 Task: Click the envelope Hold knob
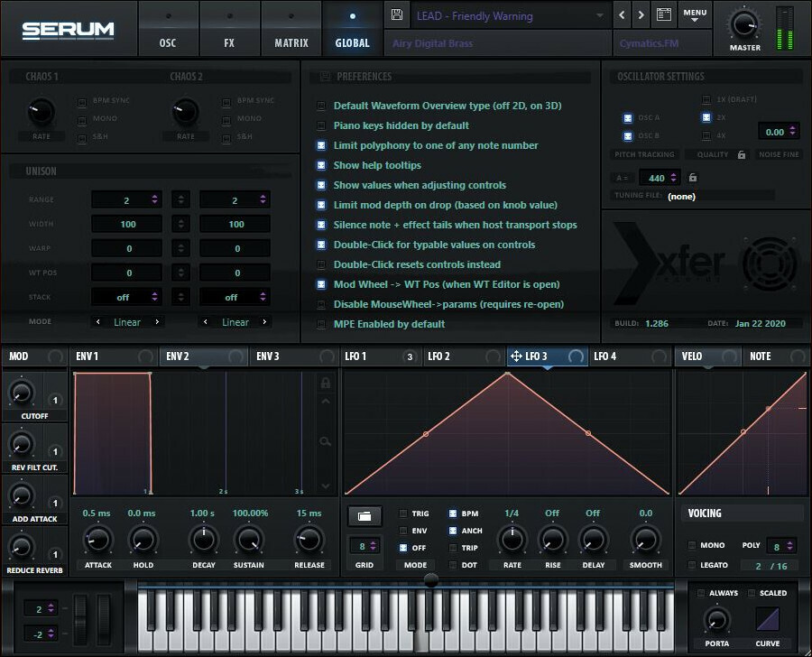(x=143, y=540)
